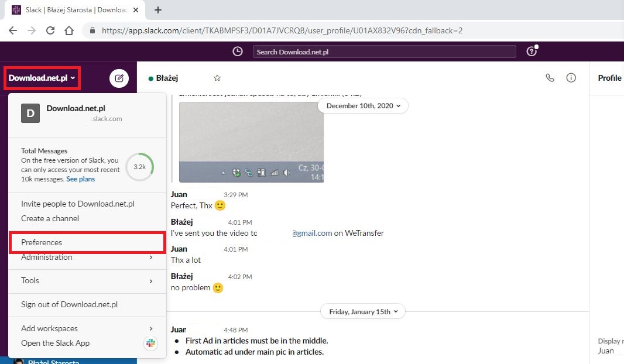Open Preferences from the workspace menu
This screenshot has height=364, width=624.
87,242
